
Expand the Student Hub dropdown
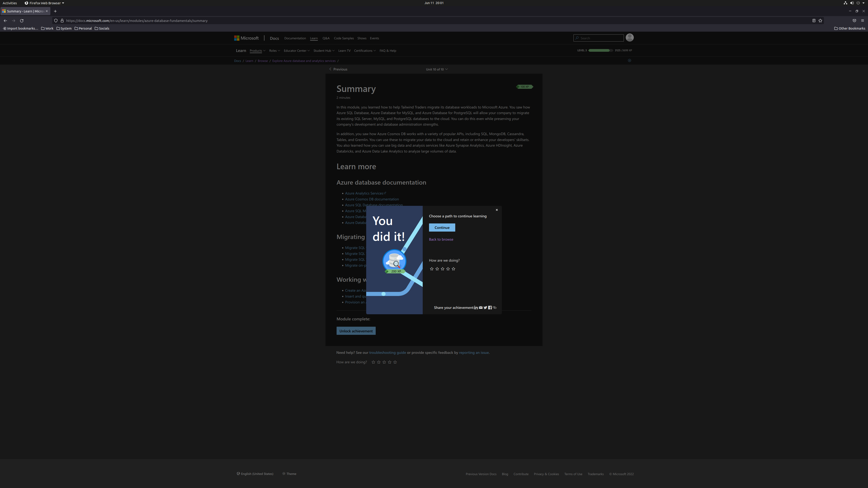click(324, 51)
